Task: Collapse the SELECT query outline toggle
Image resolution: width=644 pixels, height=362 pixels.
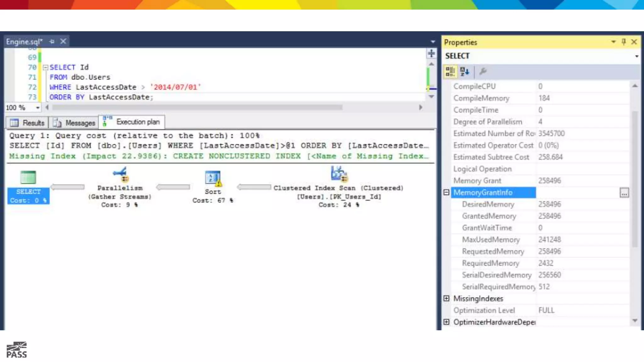Action: pos(46,67)
